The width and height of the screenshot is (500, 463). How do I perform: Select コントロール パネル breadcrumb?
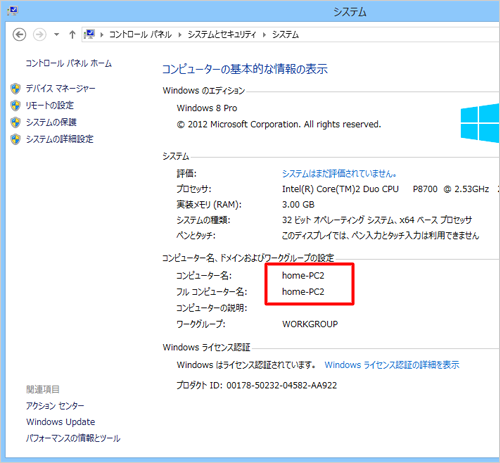pyautogui.click(x=140, y=34)
